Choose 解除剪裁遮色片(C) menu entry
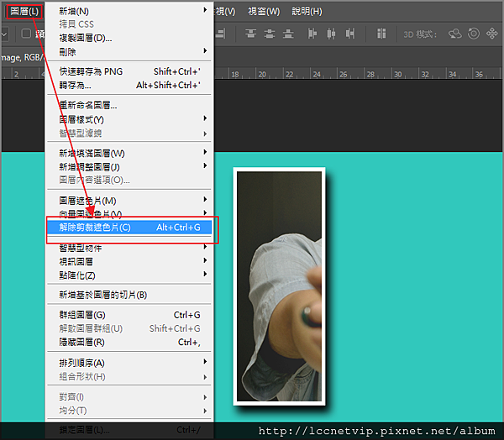 129,228
